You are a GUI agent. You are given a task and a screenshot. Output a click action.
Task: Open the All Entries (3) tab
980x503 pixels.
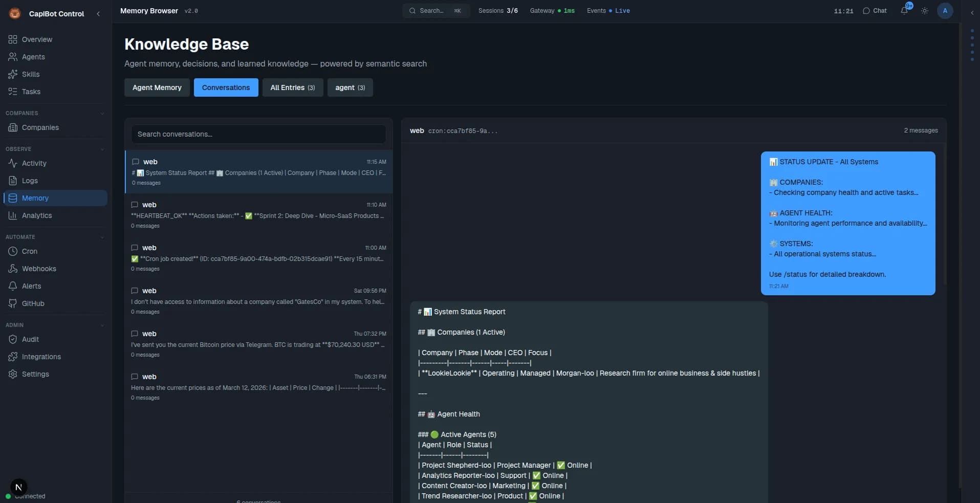[x=293, y=88]
